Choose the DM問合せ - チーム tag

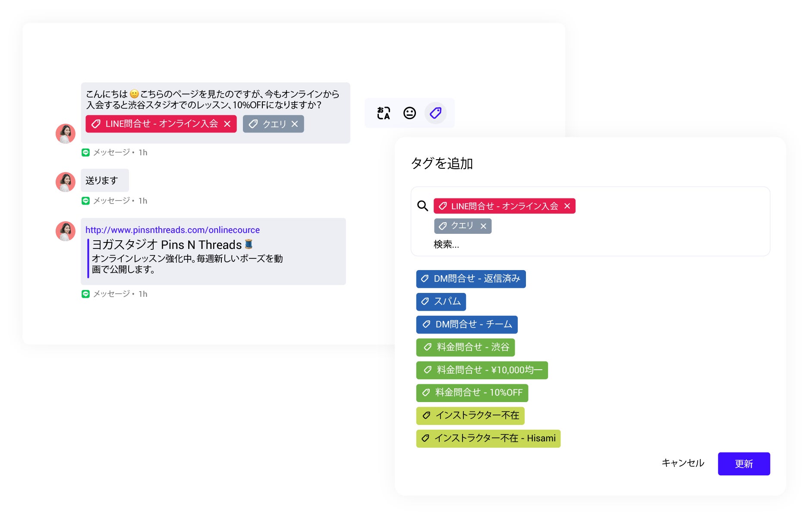tap(467, 324)
